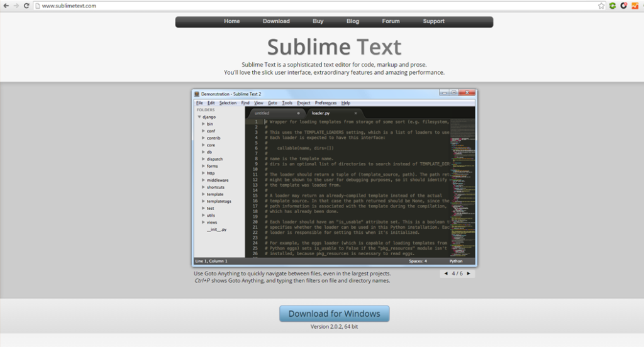Open the Forum link in the navigation bar

[391, 21]
